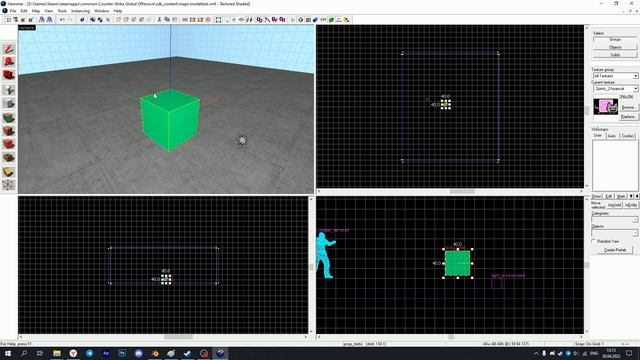The image size is (640, 360).
Task: Click the visgroup Show button
Action: point(597,196)
